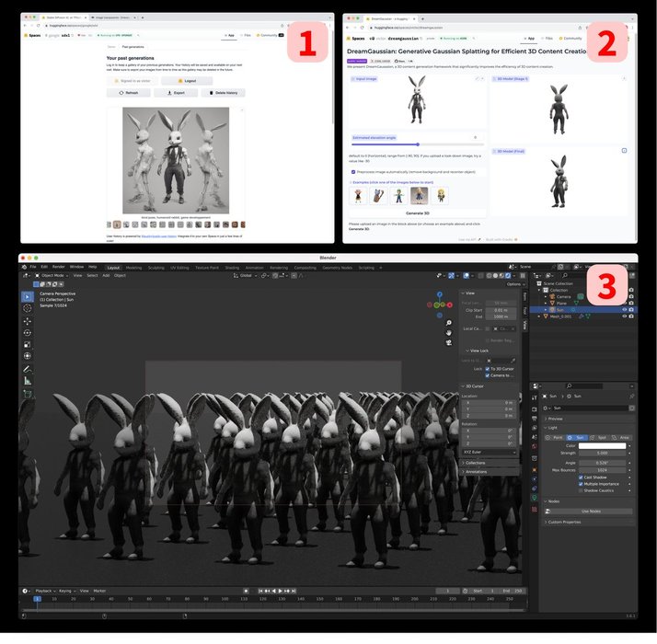The height and width of the screenshot is (644, 657).
Task: Open the Global transform orientation dropdown
Action: pos(245,276)
